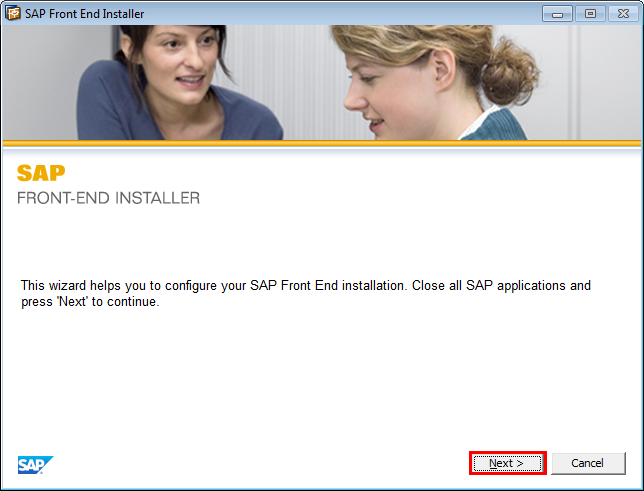Click blank white area above the description

click(320, 240)
